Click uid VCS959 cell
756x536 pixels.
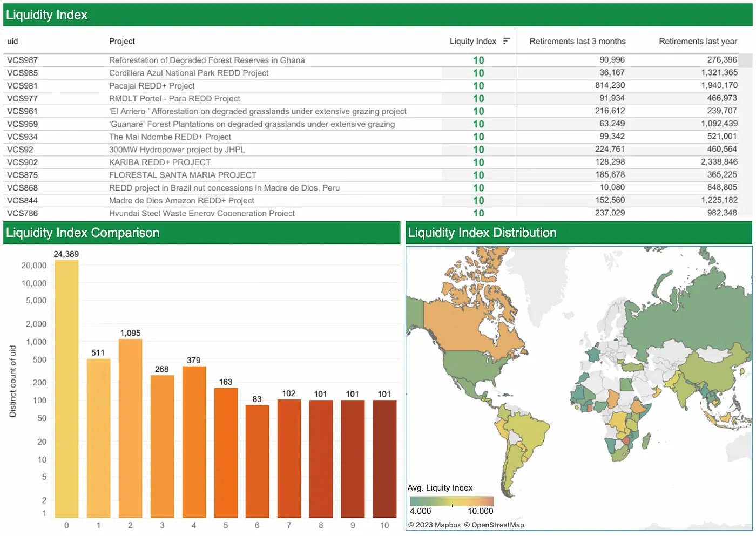22,124
